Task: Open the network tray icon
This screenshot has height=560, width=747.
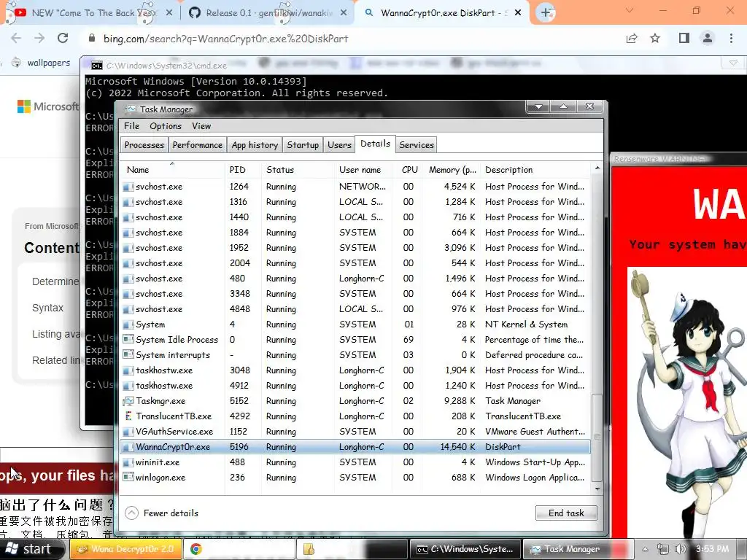Action: 662,549
